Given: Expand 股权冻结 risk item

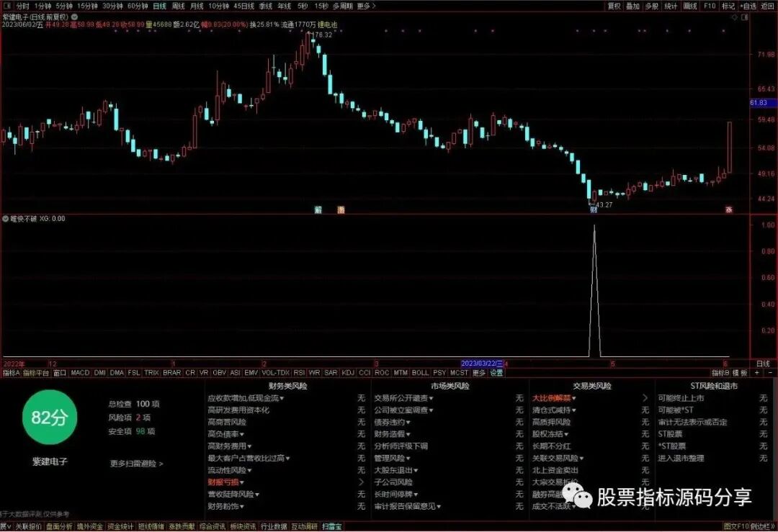Looking at the screenshot, I should pos(550,434).
